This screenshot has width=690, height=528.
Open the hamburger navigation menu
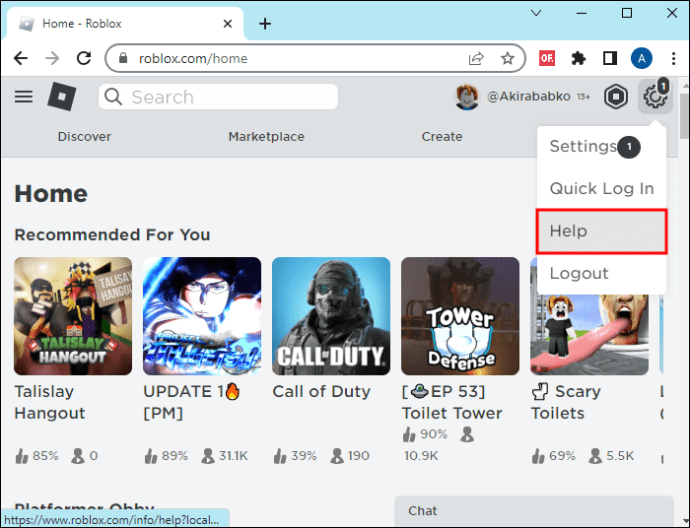23,96
